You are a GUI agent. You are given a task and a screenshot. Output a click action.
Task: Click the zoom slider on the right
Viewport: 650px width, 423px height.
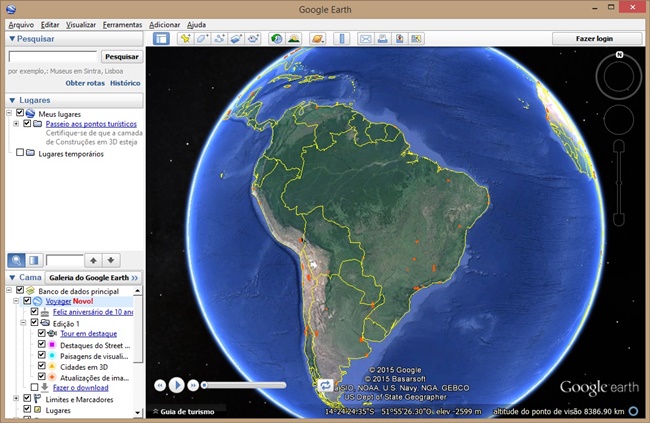tap(619, 182)
